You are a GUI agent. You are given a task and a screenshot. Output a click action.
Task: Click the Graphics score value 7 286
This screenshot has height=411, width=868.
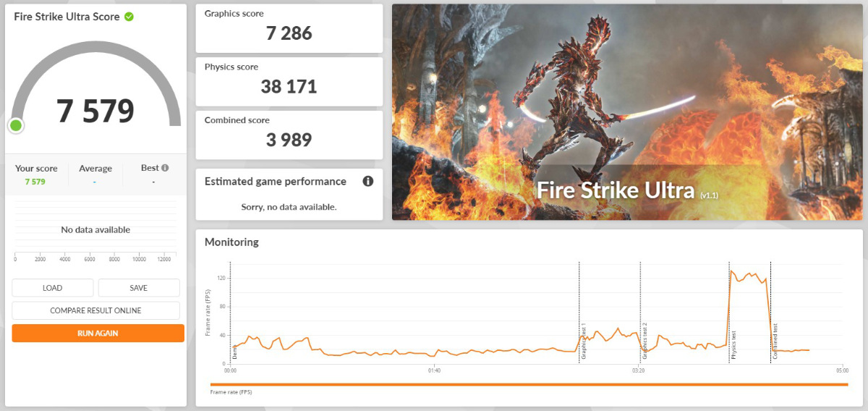click(289, 33)
